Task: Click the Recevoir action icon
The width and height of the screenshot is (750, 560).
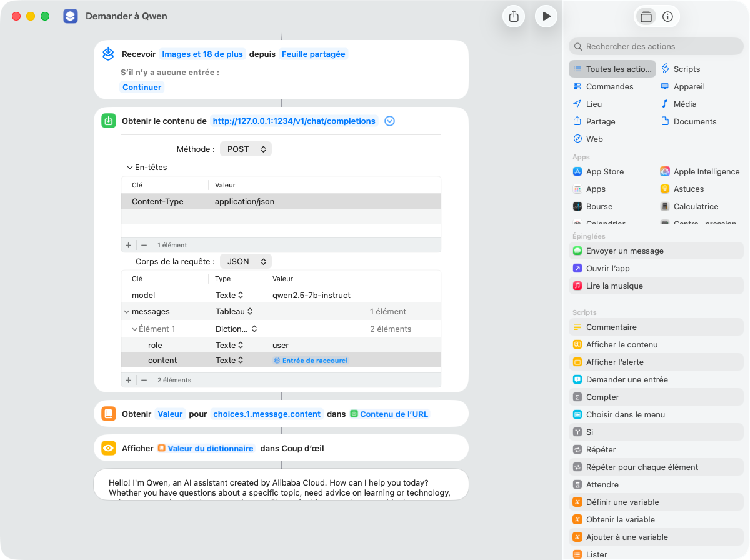Action: coord(108,54)
